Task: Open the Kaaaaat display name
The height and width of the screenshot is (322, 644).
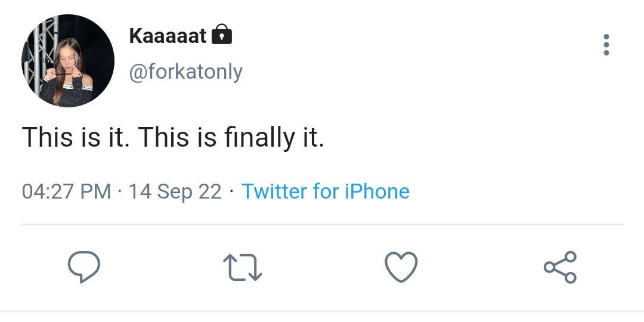Action: click(x=168, y=36)
